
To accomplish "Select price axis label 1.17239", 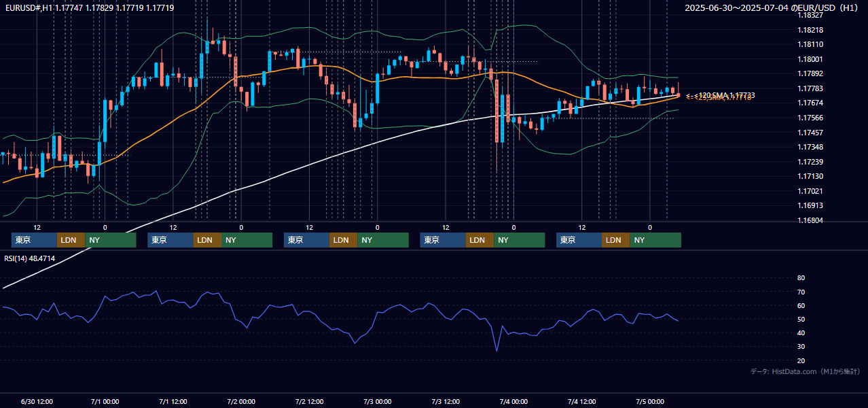I will [810, 162].
